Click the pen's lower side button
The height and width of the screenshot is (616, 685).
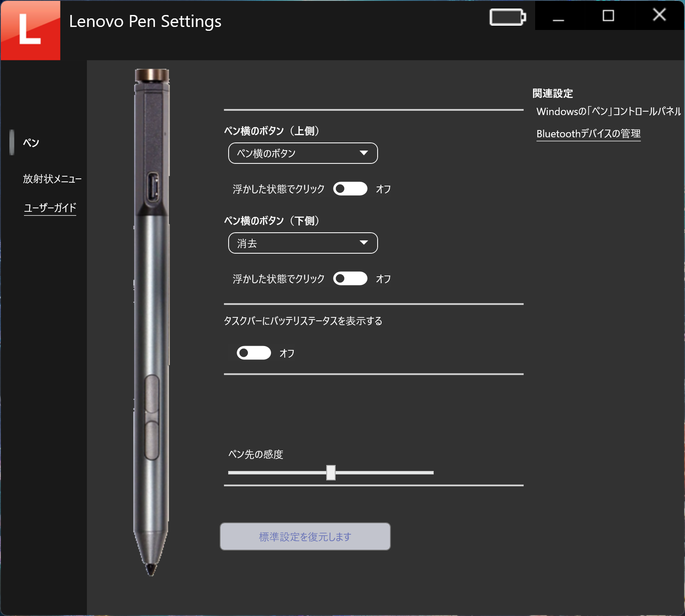click(152, 440)
